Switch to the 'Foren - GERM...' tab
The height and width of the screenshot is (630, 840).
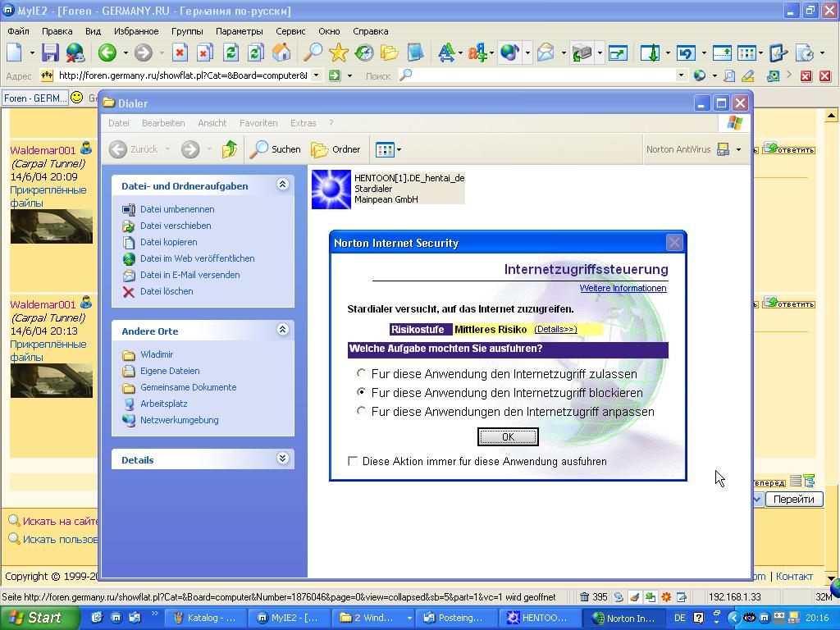pyautogui.click(x=35, y=98)
